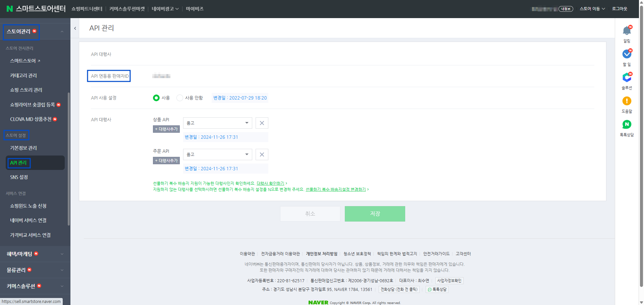Open 마이비즈 in the top bar
The height and width of the screenshot is (305, 644).
(x=195, y=9)
